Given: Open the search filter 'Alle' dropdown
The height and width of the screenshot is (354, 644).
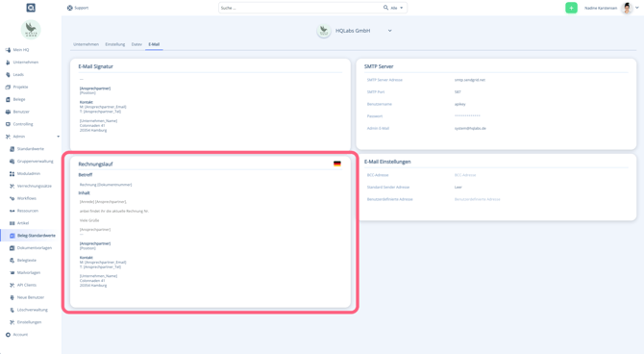Looking at the screenshot, I should pos(397,8).
